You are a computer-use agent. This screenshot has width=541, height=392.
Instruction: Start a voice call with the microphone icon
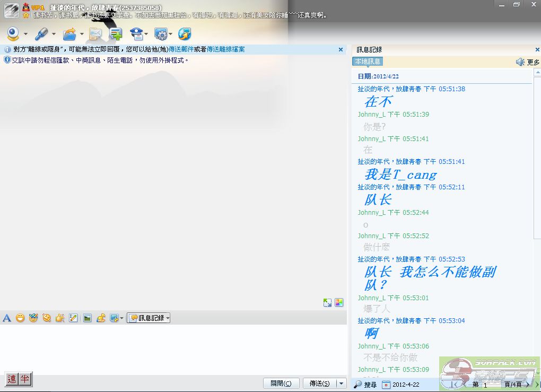[41, 34]
